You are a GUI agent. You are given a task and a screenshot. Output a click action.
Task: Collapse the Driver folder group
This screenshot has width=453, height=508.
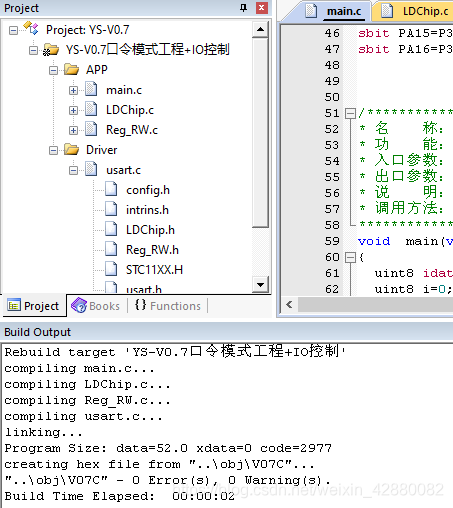tap(53, 151)
